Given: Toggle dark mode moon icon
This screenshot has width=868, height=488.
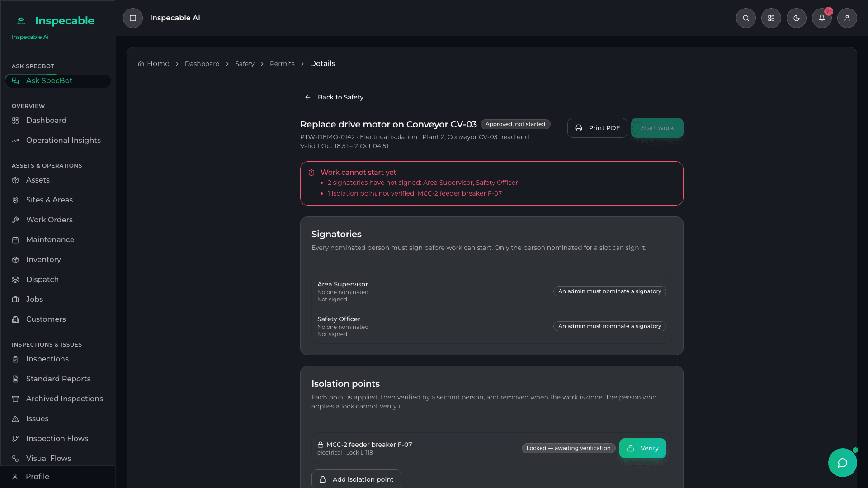Looking at the screenshot, I should pyautogui.click(x=797, y=18).
